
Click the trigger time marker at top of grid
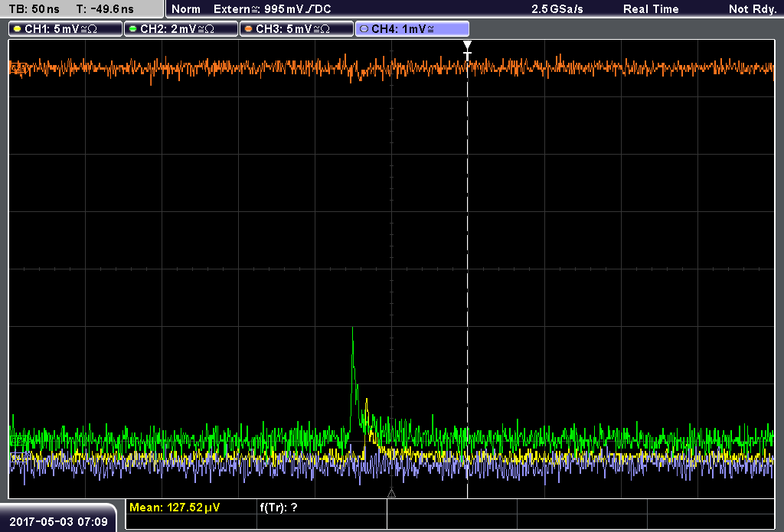(x=467, y=49)
